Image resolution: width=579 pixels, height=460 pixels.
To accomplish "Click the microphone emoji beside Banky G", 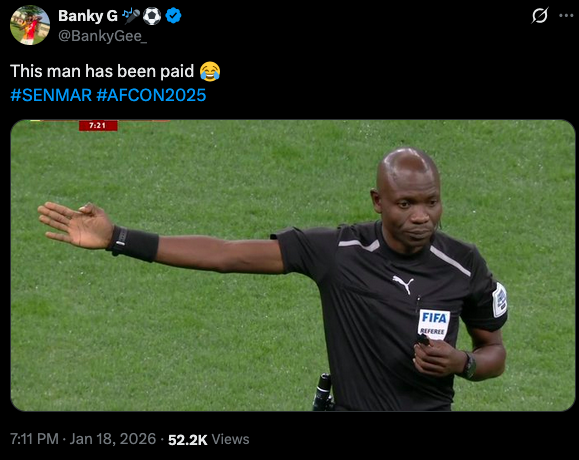I will pos(131,16).
